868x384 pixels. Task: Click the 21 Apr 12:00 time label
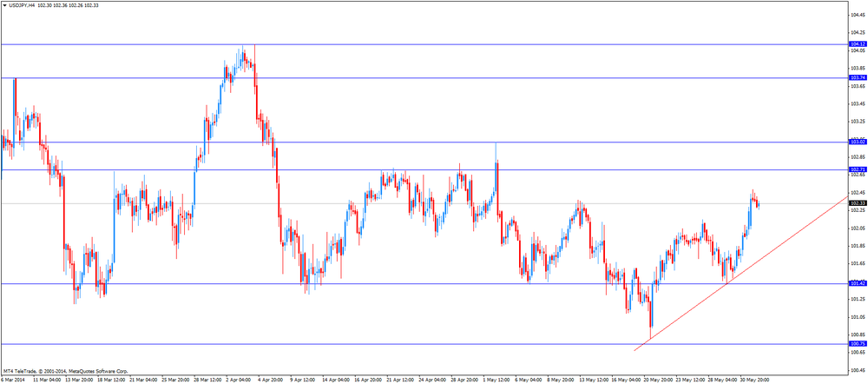click(402, 381)
